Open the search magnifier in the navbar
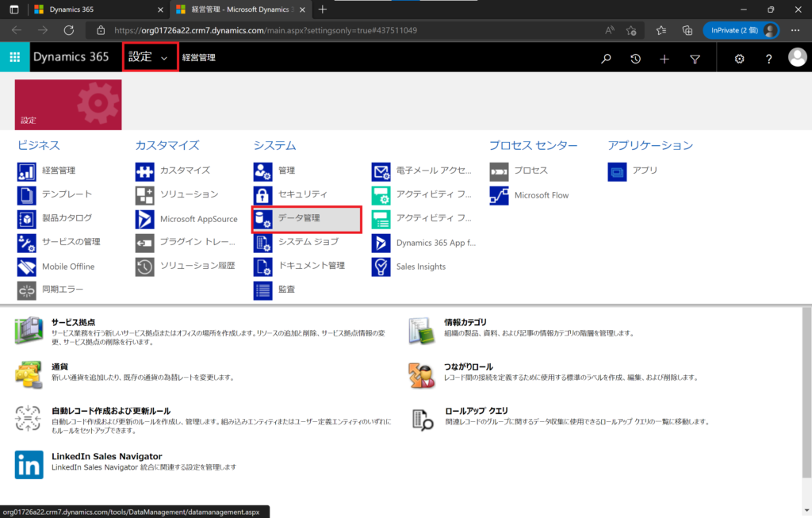The height and width of the screenshot is (518, 812). point(606,59)
